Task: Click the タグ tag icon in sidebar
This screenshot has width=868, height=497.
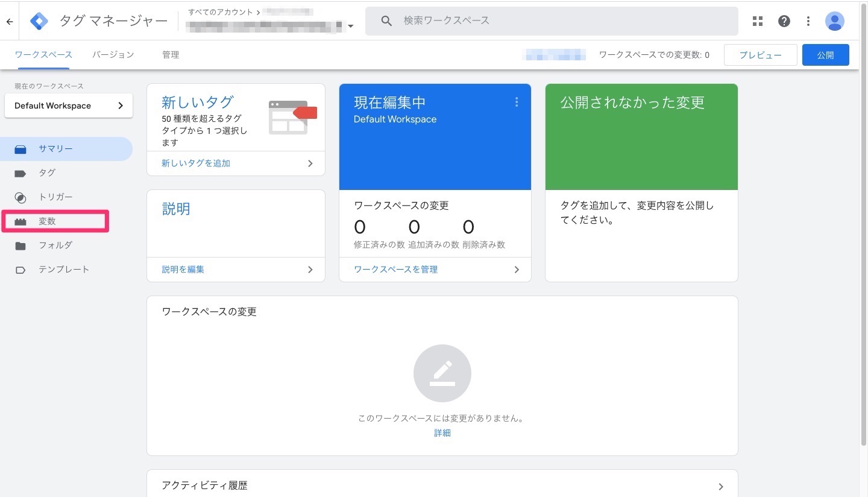Action: click(20, 173)
